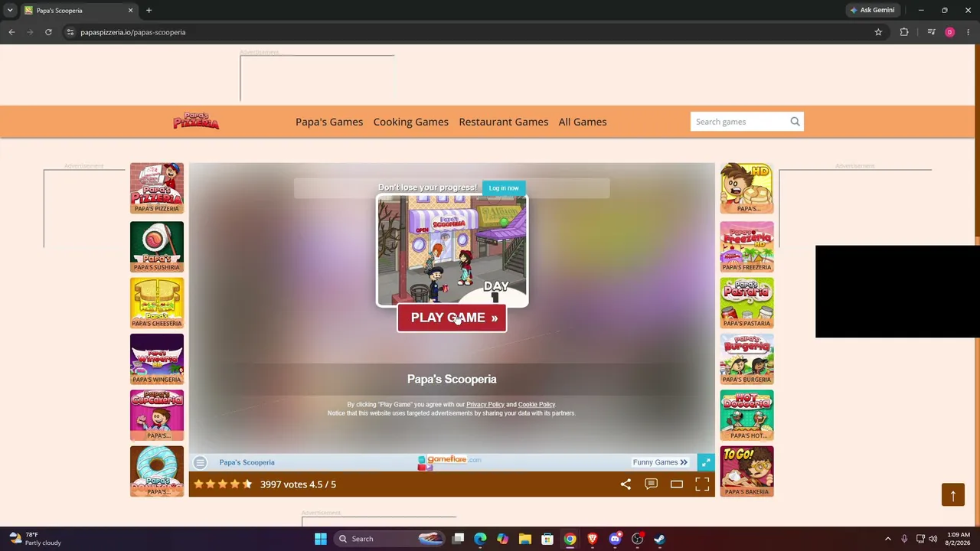Toggle theater mode for the game
The image size is (980, 551).
coord(677,484)
